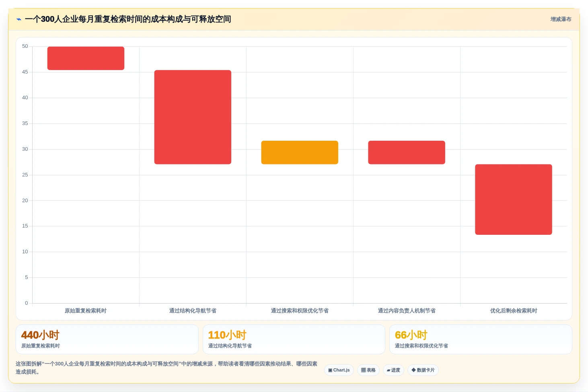Select the red 优化后剩余检索耗时 bar
The height and width of the screenshot is (392, 588).
tap(514, 199)
